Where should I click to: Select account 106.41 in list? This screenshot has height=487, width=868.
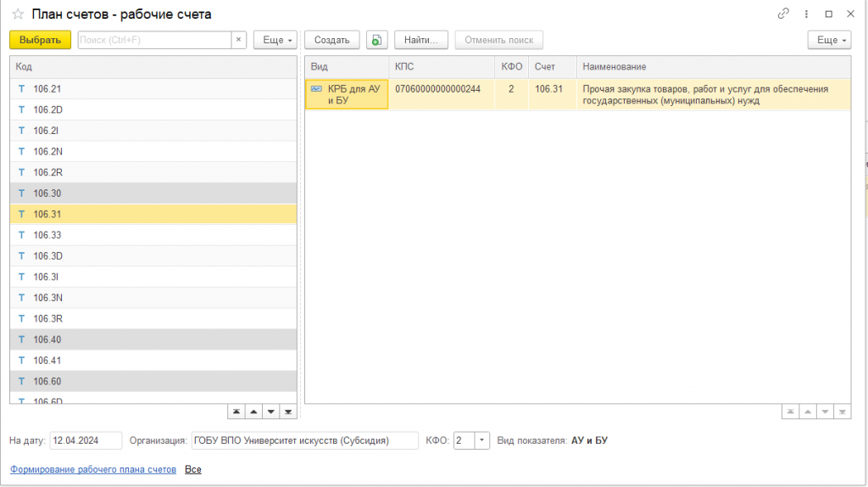(153, 360)
